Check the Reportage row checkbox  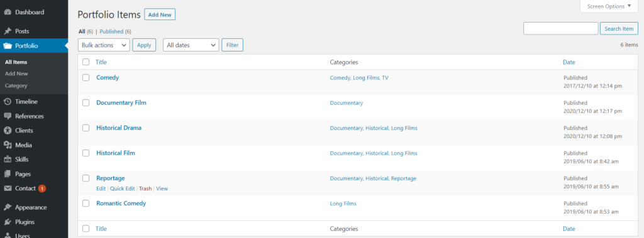[x=86, y=178]
